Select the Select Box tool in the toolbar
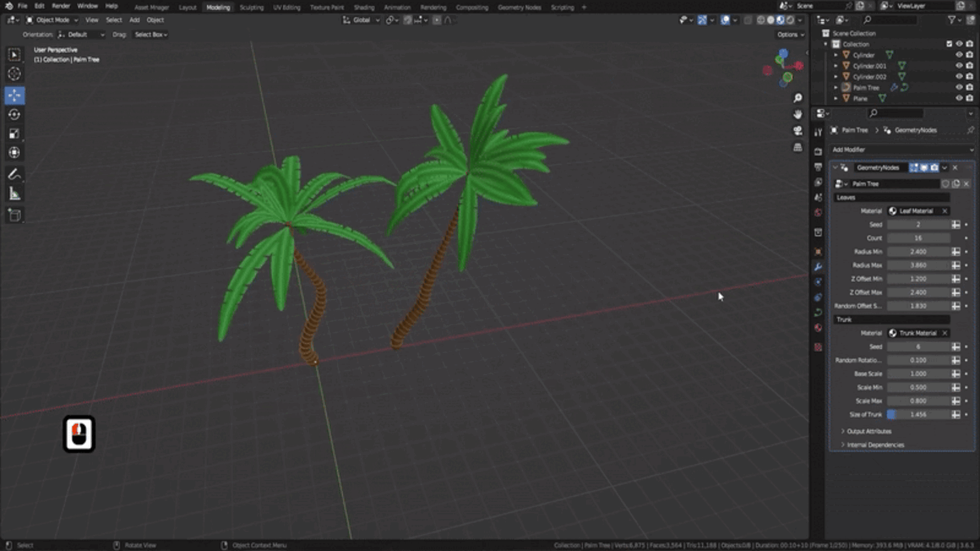Image resolution: width=980 pixels, height=551 pixels. [14, 55]
